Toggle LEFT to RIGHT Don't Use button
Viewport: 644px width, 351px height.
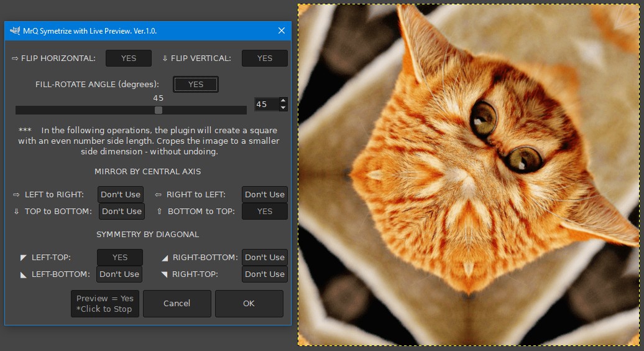(x=121, y=194)
